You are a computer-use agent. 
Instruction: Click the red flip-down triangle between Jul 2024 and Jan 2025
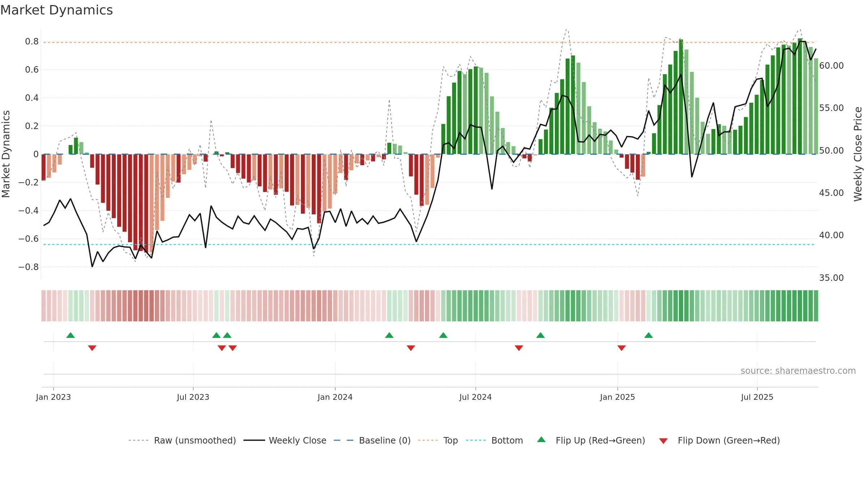(519, 348)
